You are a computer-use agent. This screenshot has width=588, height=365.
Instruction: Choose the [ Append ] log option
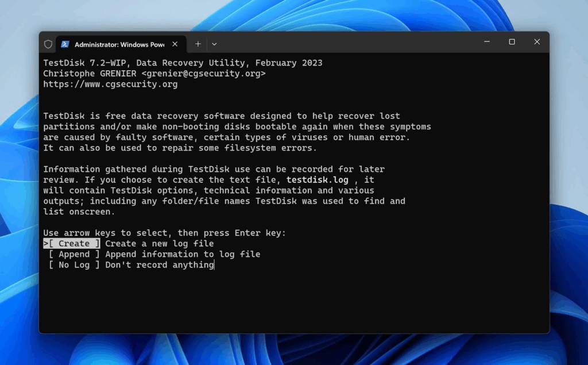(74, 254)
